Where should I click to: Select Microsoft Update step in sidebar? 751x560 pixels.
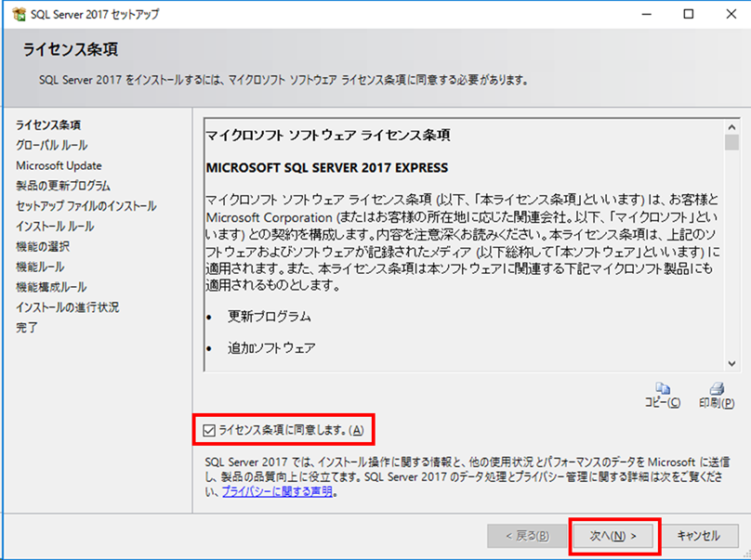(x=59, y=165)
